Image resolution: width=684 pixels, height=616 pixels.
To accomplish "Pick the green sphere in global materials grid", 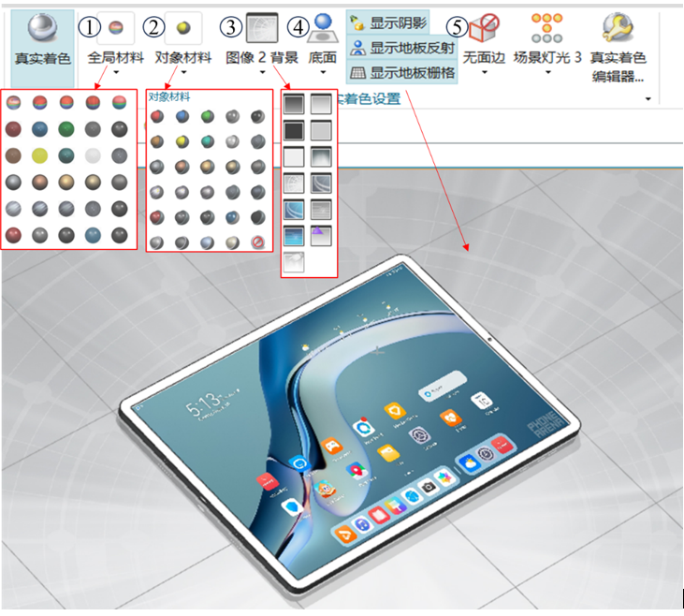I will pyautogui.click(x=66, y=129).
